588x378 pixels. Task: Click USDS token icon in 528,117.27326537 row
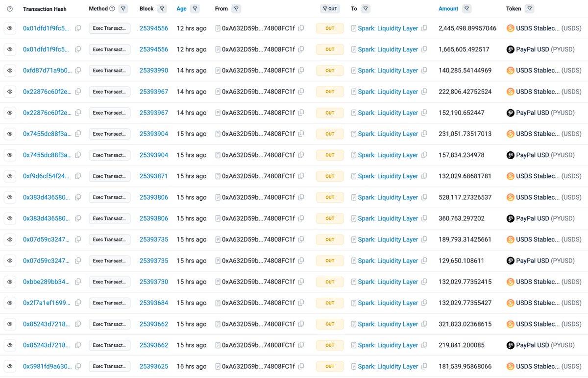click(510, 197)
